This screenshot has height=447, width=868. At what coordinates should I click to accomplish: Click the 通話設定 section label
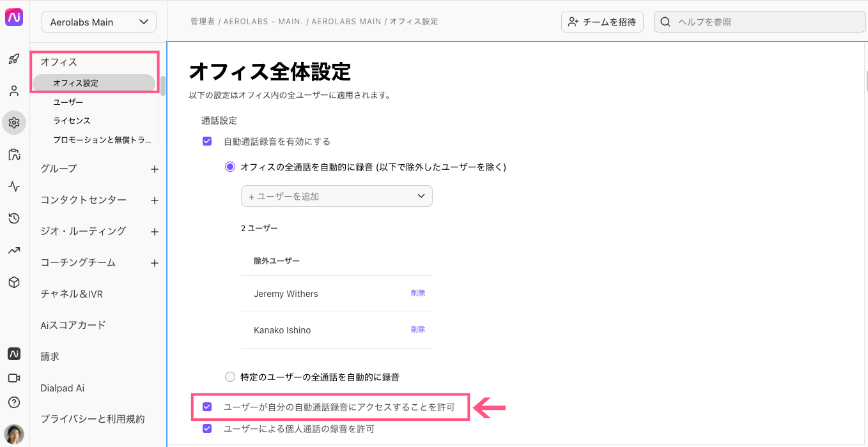(x=219, y=120)
